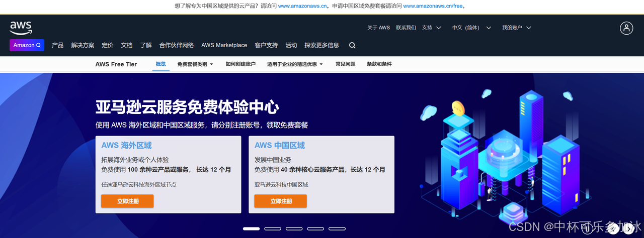Open the 活动 menu

pyautogui.click(x=291, y=45)
